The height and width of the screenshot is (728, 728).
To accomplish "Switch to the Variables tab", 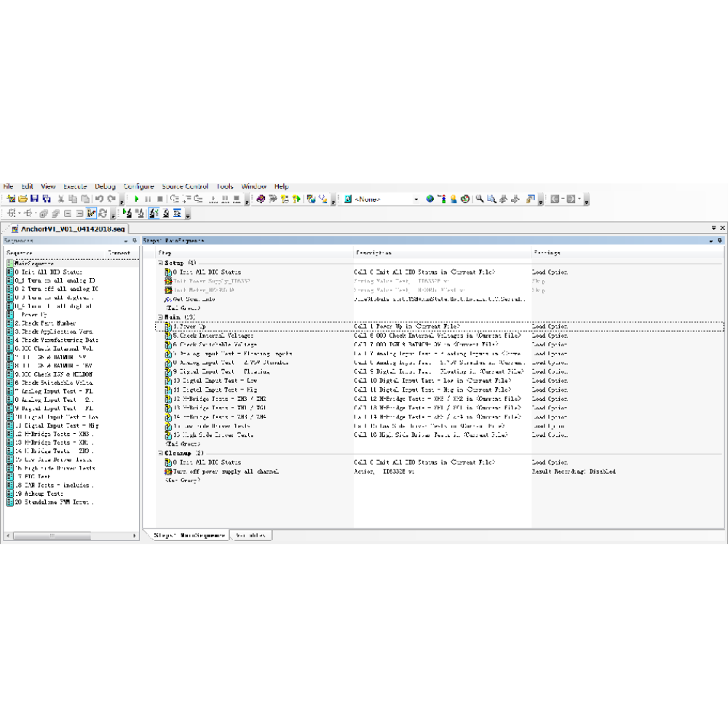I will 251,535.
